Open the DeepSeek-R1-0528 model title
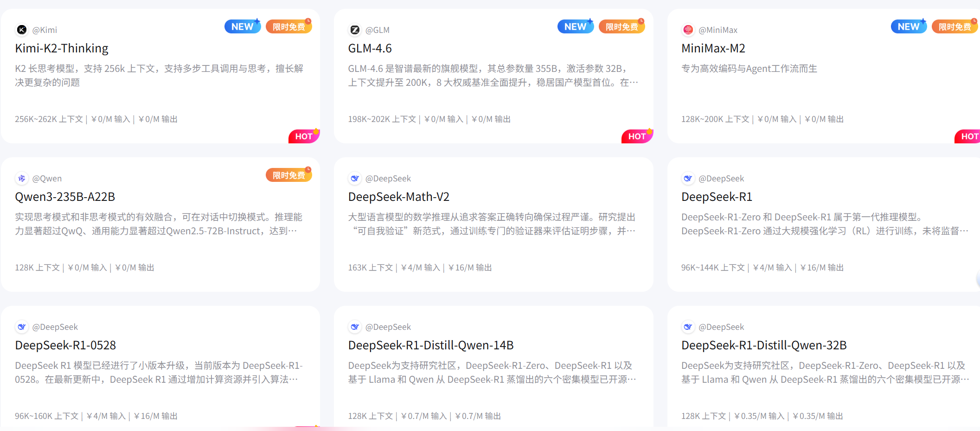Image resolution: width=980 pixels, height=431 pixels. (65, 345)
